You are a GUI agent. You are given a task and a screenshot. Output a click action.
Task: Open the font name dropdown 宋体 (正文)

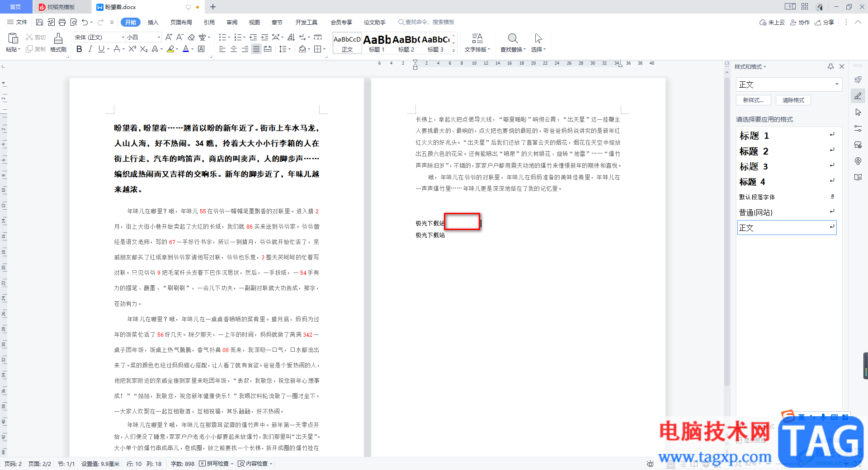click(x=99, y=37)
